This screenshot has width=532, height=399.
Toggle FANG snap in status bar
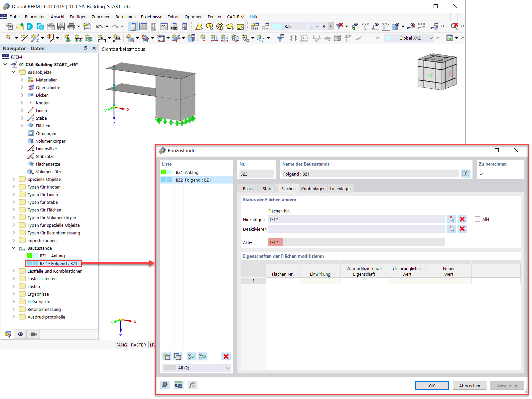pyautogui.click(x=122, y=345)
